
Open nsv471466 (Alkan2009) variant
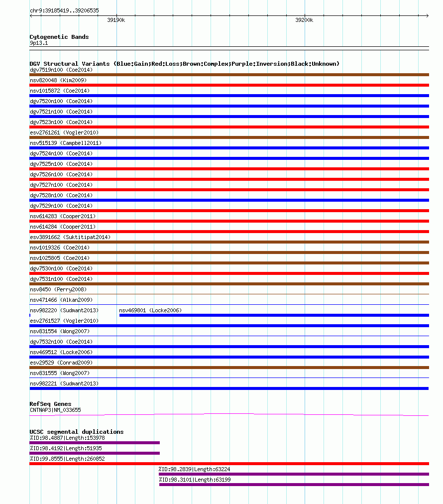(61, 300)
